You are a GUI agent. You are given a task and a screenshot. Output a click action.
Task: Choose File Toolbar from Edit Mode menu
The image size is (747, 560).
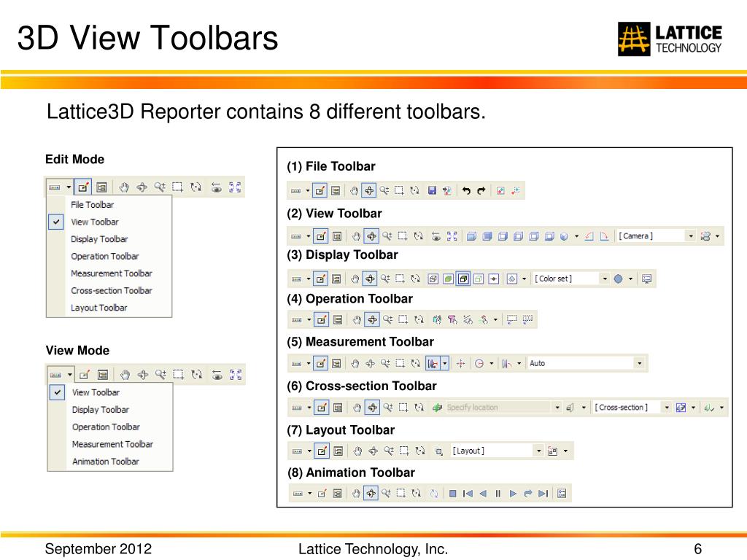click(109, 205)
